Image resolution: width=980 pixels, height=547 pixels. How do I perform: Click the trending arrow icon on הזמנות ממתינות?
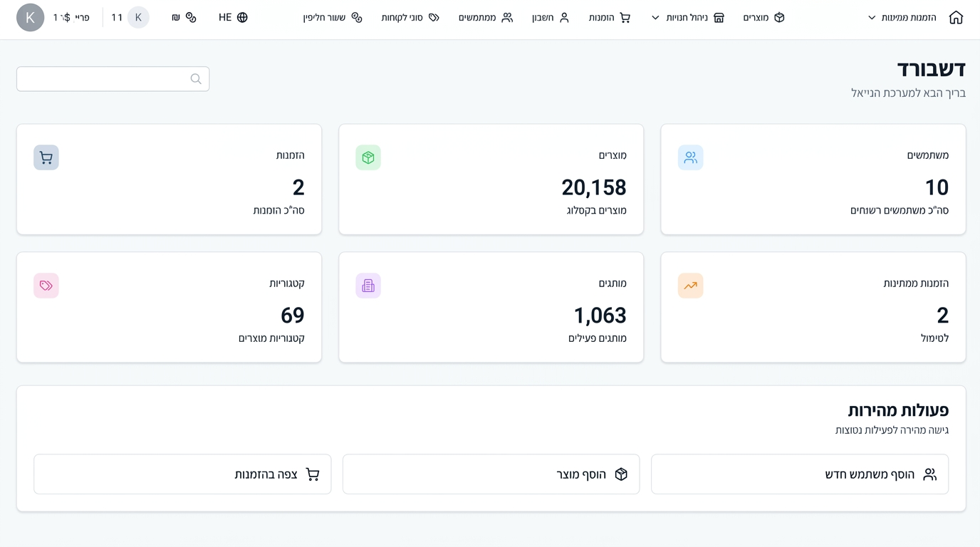(x=690, y=286)
